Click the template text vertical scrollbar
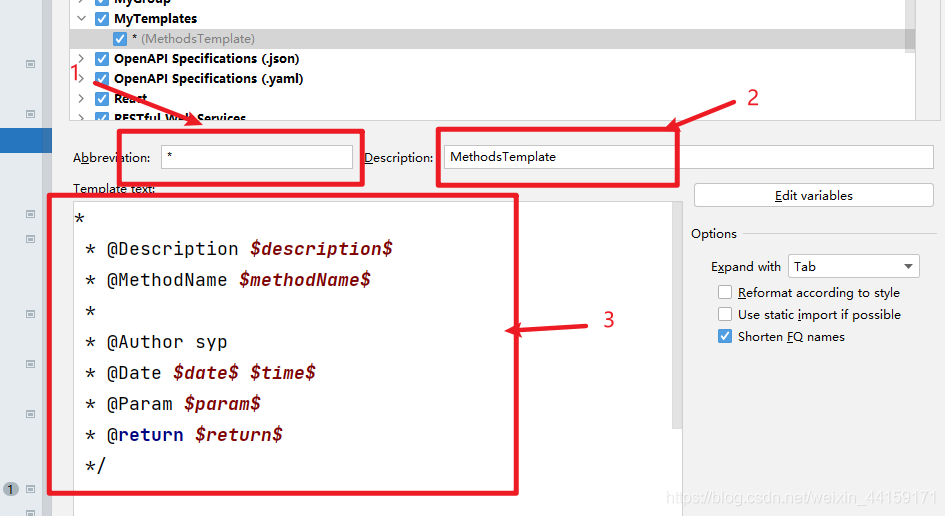Image resolution: width=945 pixels, height=516 pixels. (677, 315)
